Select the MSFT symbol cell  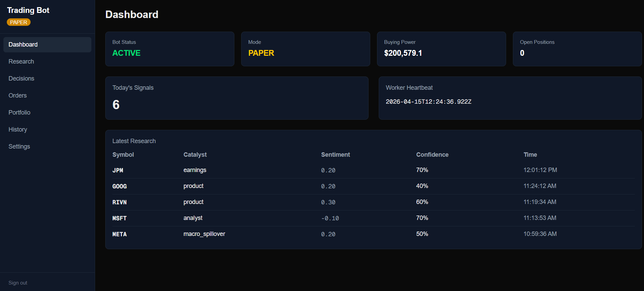(120, 218)
